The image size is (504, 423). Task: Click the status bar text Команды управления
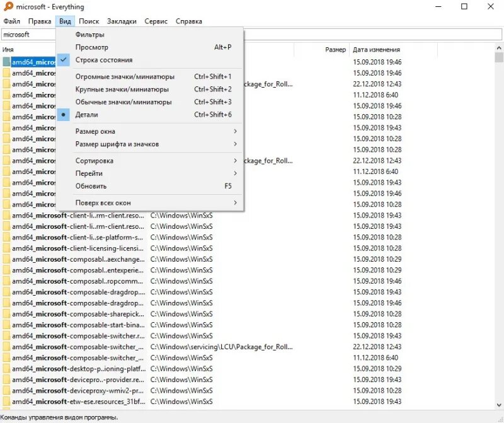59,417
